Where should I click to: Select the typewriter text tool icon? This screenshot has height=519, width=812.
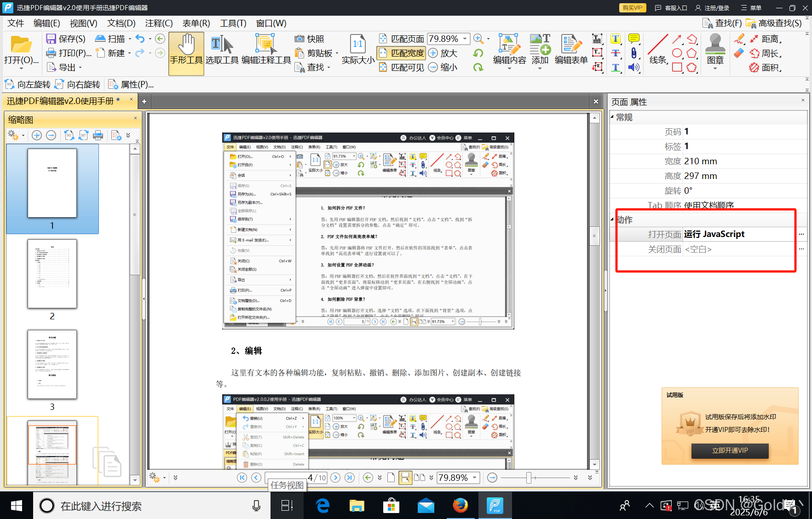597,39
